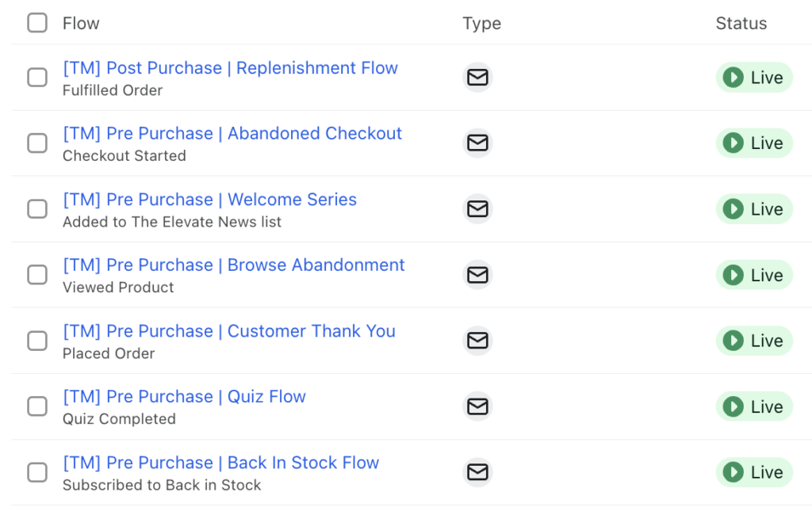Select the Quiz Flow row checkbox
This screenshot has height=511, width=812.
pos(37,406)
